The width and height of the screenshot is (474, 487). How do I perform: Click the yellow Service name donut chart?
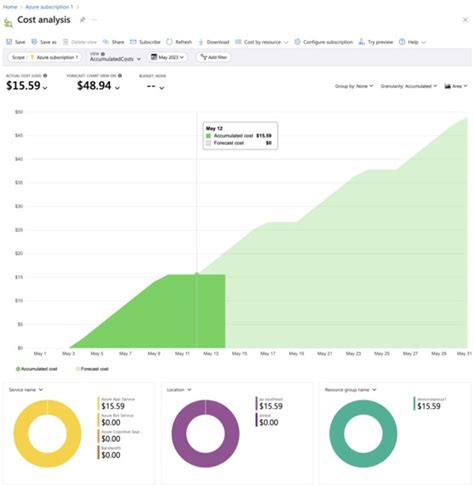click(x=47, y=434)
